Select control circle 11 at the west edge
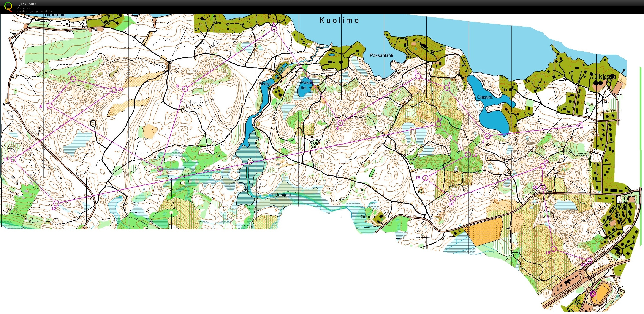Screen dimensions: 644x314 tap(14, 159)
